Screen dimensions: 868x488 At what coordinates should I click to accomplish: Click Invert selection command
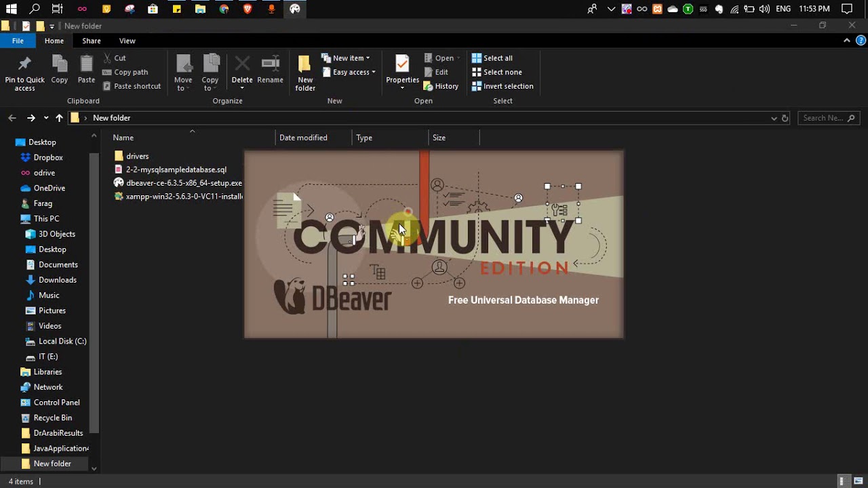point(502,86)
